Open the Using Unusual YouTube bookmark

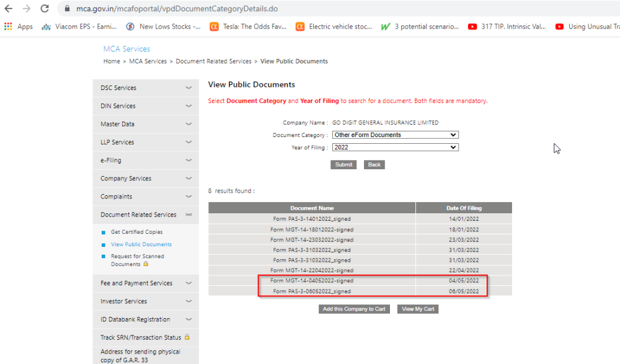[588, 27]
